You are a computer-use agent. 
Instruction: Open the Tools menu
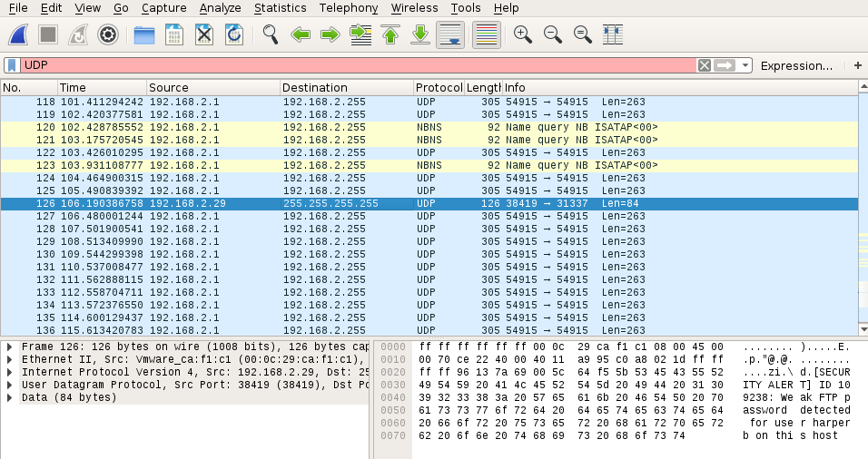click(x=465, y=8)
